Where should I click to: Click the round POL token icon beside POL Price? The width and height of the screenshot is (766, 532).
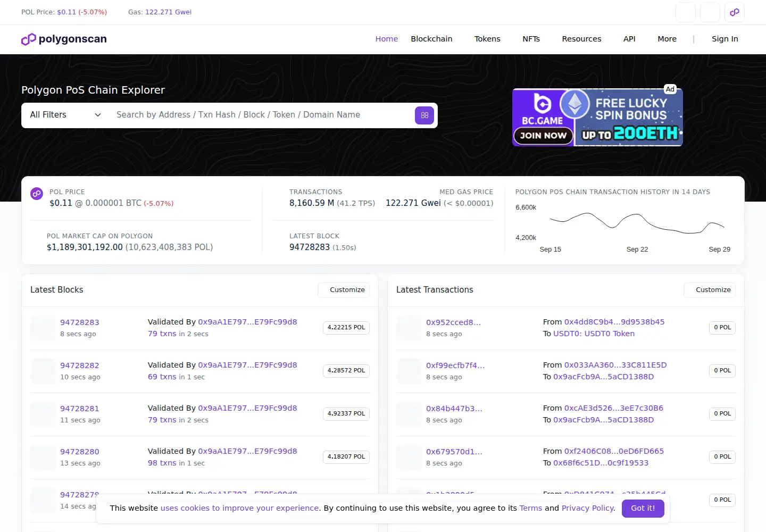pos(37,194)
